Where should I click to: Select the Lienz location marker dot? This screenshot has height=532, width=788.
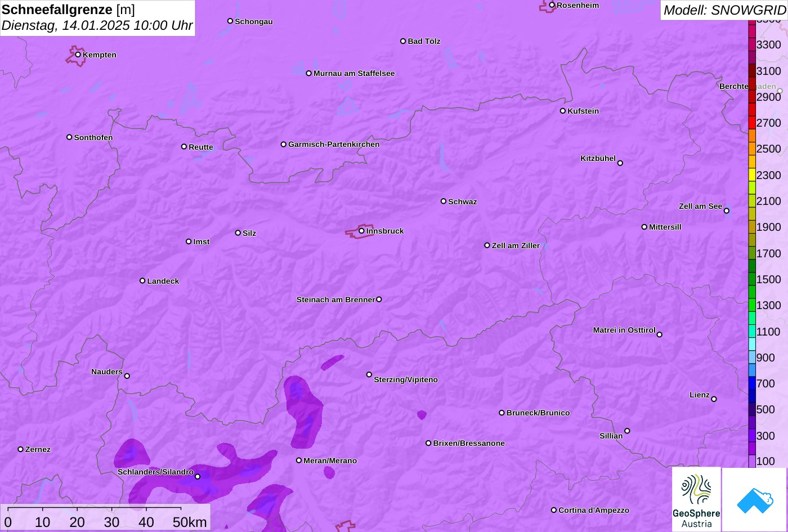(714, 399)
